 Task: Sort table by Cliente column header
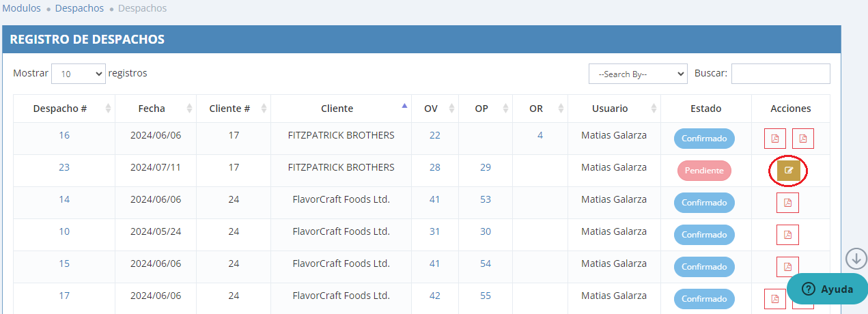point(337,109)
